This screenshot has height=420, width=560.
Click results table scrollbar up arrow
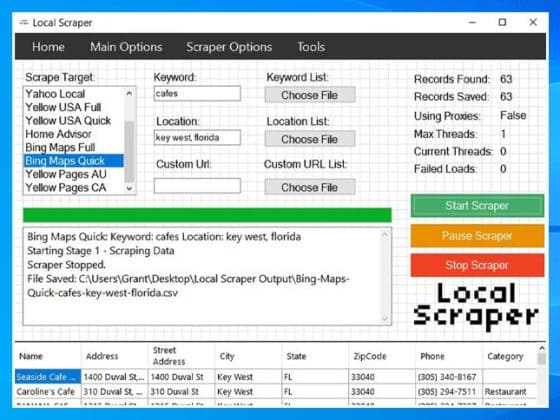[542, 348]
